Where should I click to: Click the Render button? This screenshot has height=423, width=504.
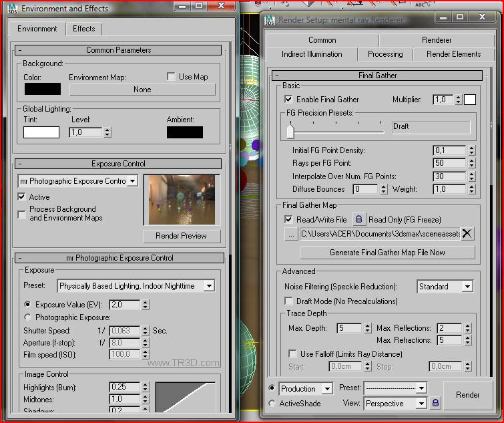coord(468,395)
